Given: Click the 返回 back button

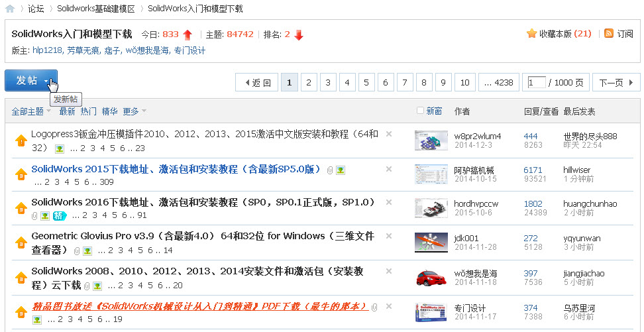Looking at the screenshot, I should pyautogui.click(x=257, y=83).
